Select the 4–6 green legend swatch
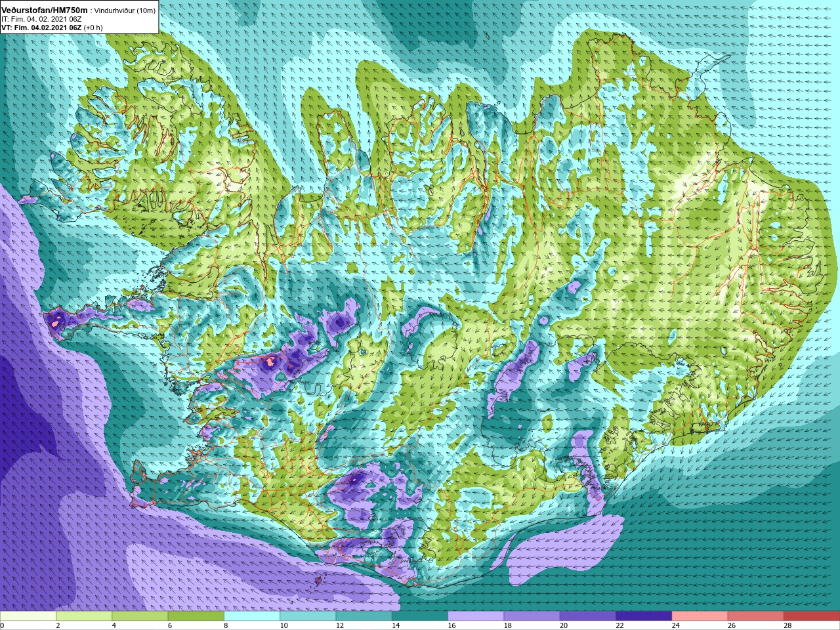Image resolution: width=840 pixels, height=630 pixels. coord(140,616)
